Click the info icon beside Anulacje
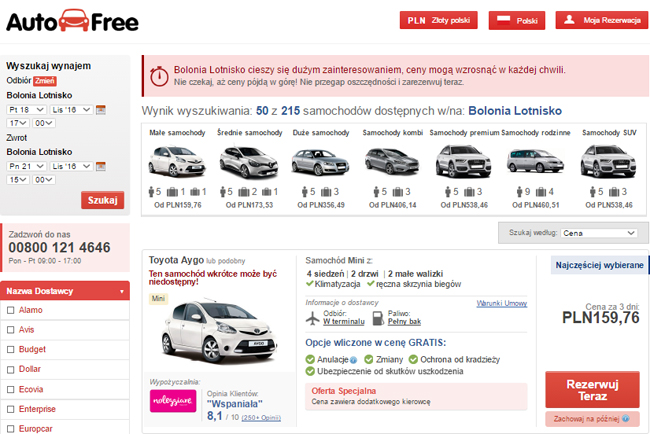The width and height of the screenshot is (650, 434). tap(353, 360)
